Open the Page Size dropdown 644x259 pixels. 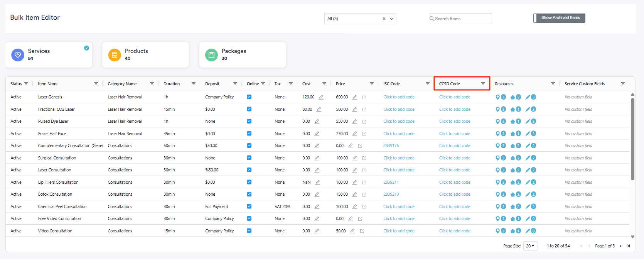(530, 246)
